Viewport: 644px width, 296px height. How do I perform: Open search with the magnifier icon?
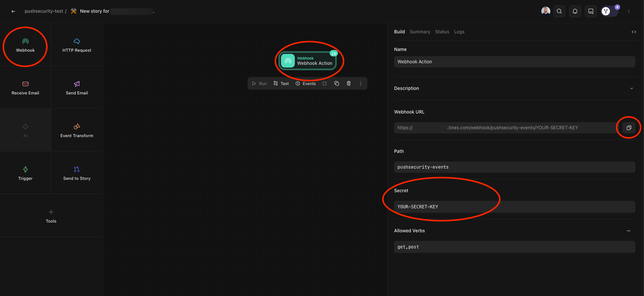click(x=559, y=11)
